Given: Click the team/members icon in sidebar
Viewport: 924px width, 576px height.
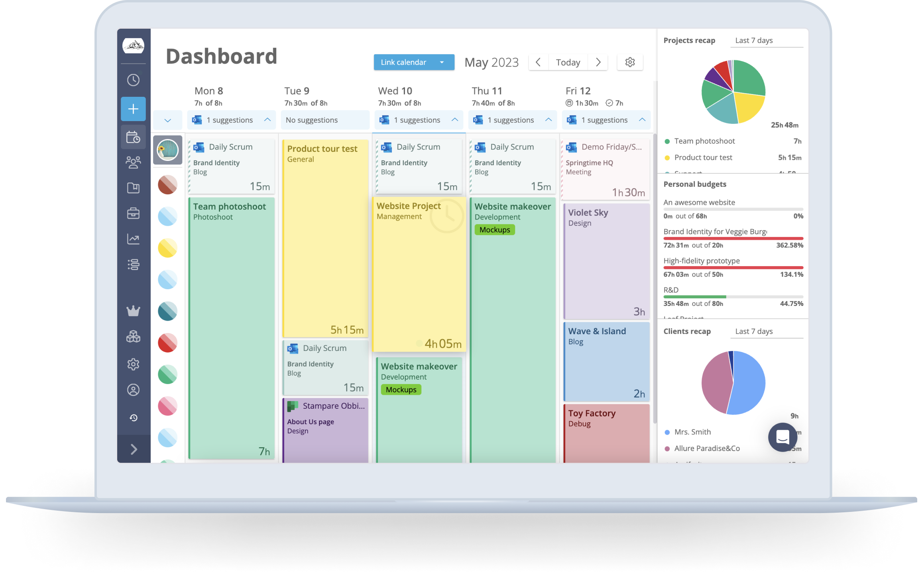Looking at the screenshot, I should coord(134,162).
